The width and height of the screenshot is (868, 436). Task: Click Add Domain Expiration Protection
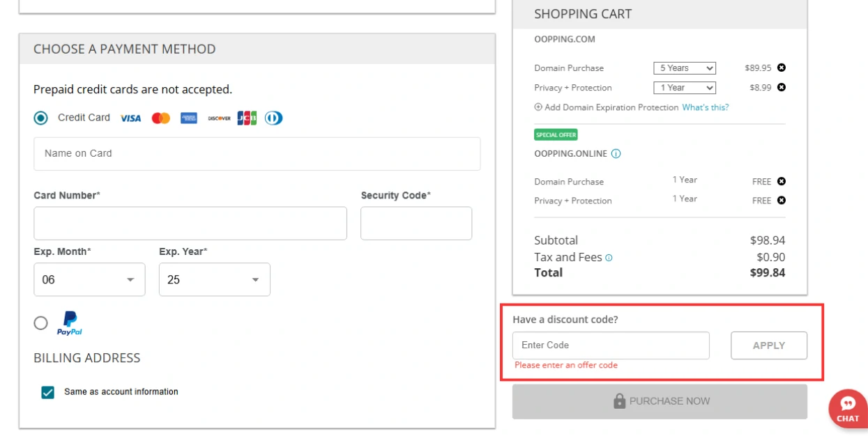click(x=611, y=107)
